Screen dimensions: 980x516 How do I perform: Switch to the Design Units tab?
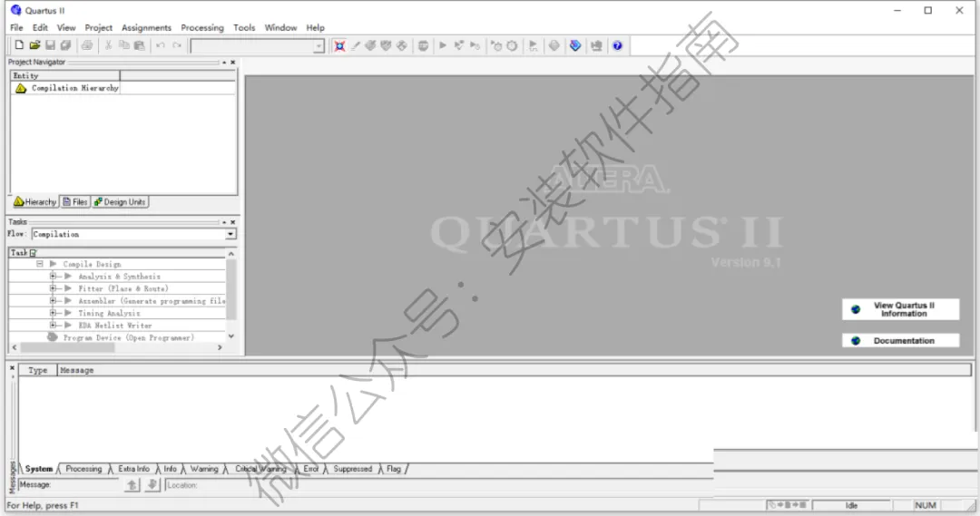pyautogui.click(x=120, y=202)
